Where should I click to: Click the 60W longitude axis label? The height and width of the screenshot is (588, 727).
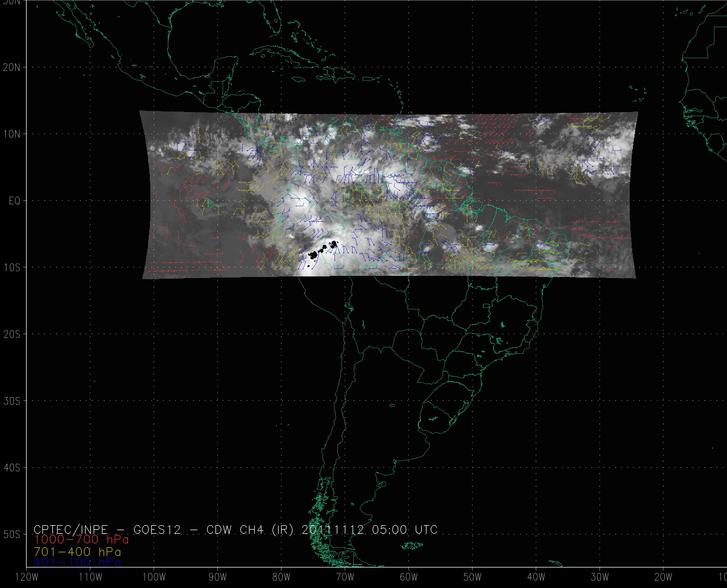pos(409,577)
